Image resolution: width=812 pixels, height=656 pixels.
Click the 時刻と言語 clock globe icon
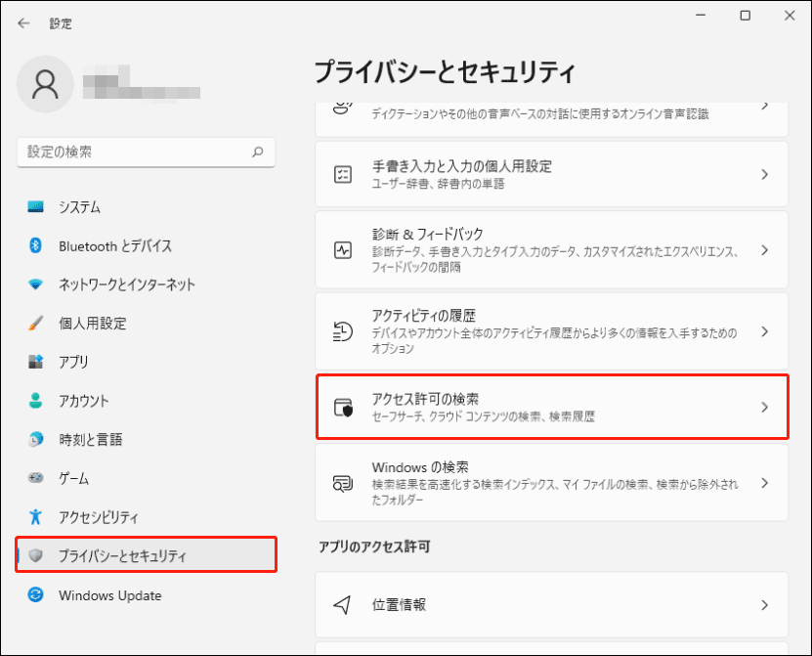(x=35, y=439)
